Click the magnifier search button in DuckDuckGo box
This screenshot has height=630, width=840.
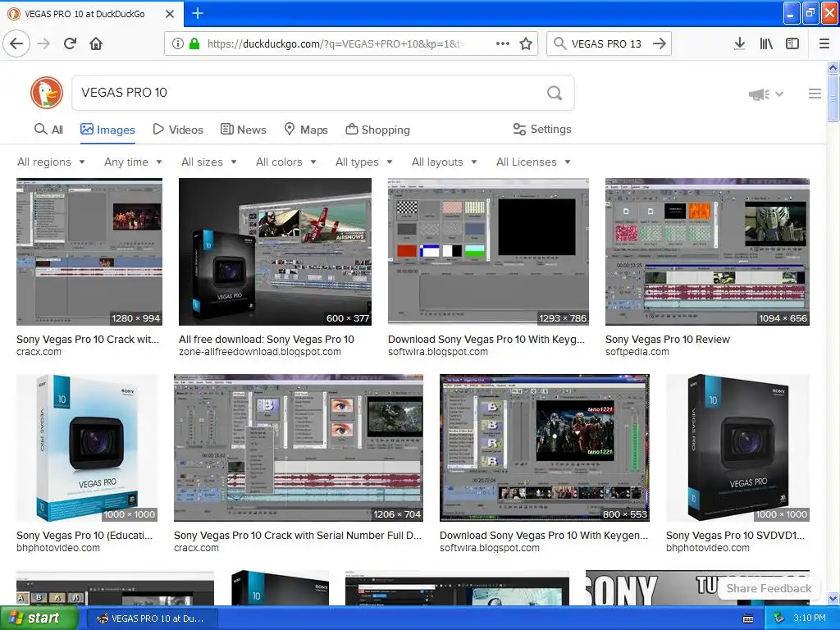[555, 93]
